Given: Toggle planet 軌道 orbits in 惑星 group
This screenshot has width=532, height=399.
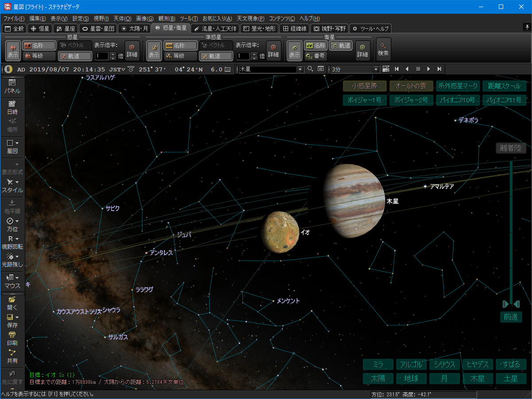Looking at the screenshot, I should coord(75,56).
